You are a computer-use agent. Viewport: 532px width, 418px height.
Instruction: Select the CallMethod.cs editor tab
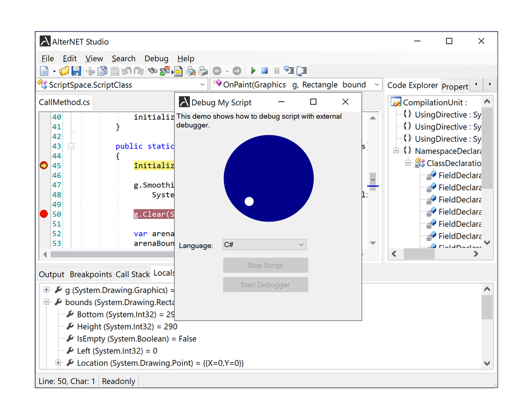point(64,102)
